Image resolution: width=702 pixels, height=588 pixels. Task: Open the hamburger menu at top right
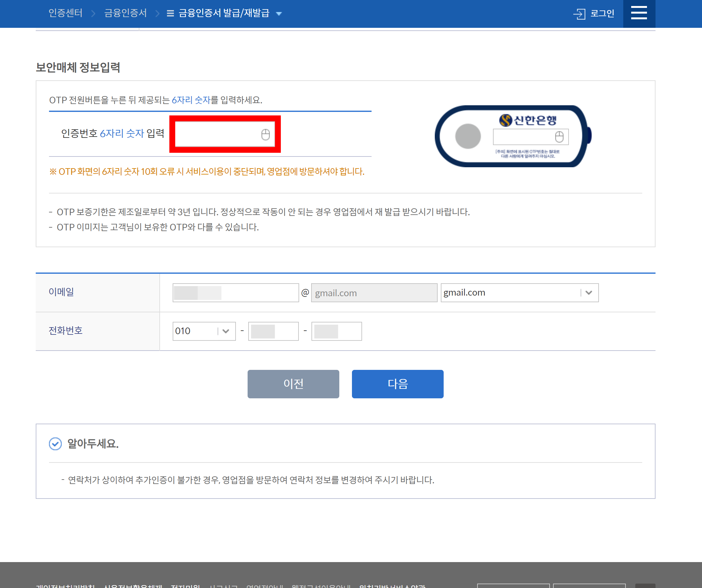click(x=638, y=13)
